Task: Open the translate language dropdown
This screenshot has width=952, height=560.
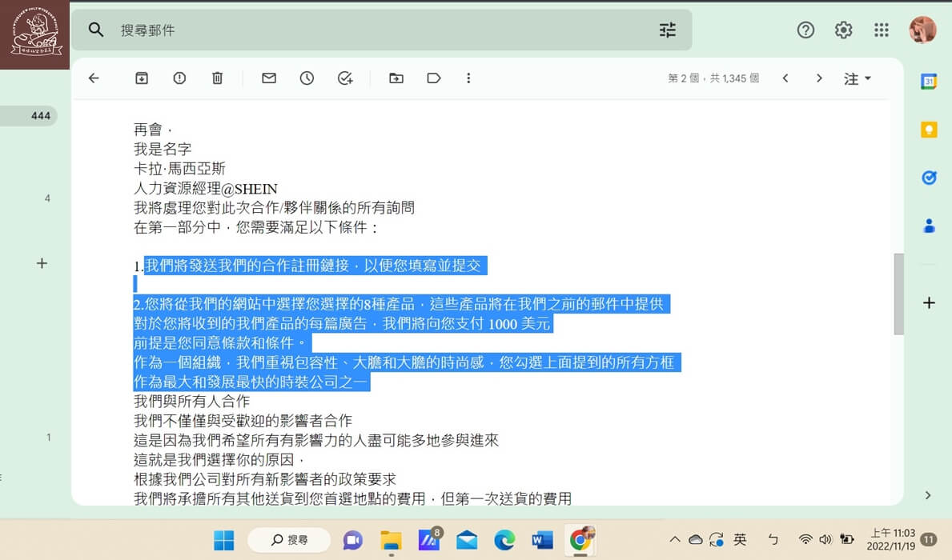Action: click(x=857, y=78)
